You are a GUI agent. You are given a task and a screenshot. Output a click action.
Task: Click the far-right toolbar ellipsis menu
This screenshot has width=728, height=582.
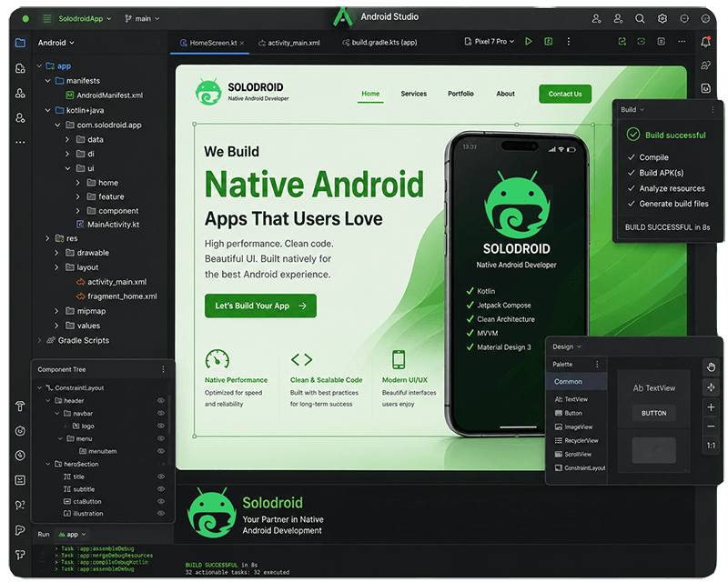[x=681, y=41]
